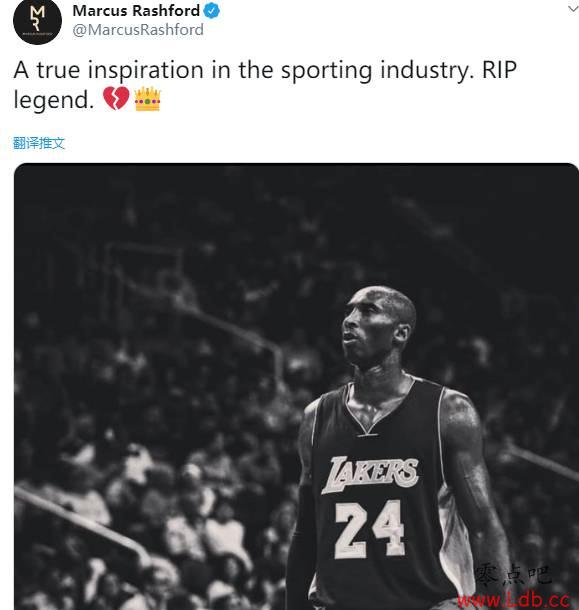Viewport: 579px width, 610px height.
Task: Translate the tweet via 翻译推文 link
Action: (39, 143)
